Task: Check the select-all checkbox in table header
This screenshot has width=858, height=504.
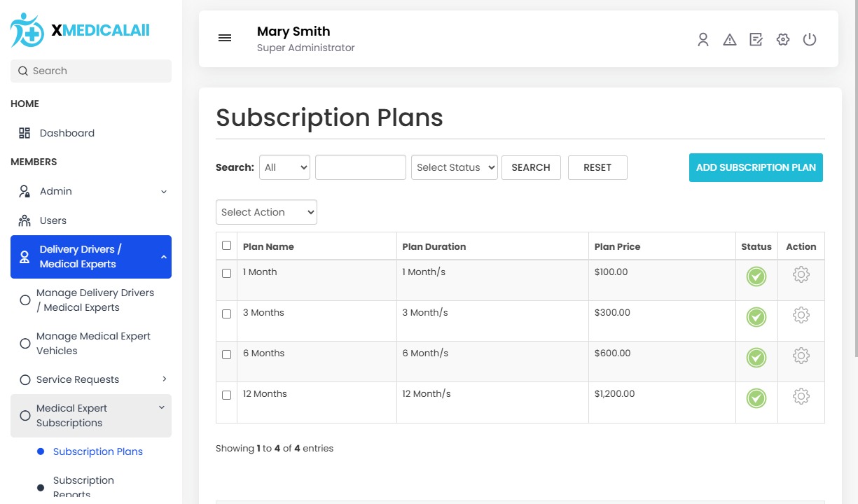Action: (226, 246)
